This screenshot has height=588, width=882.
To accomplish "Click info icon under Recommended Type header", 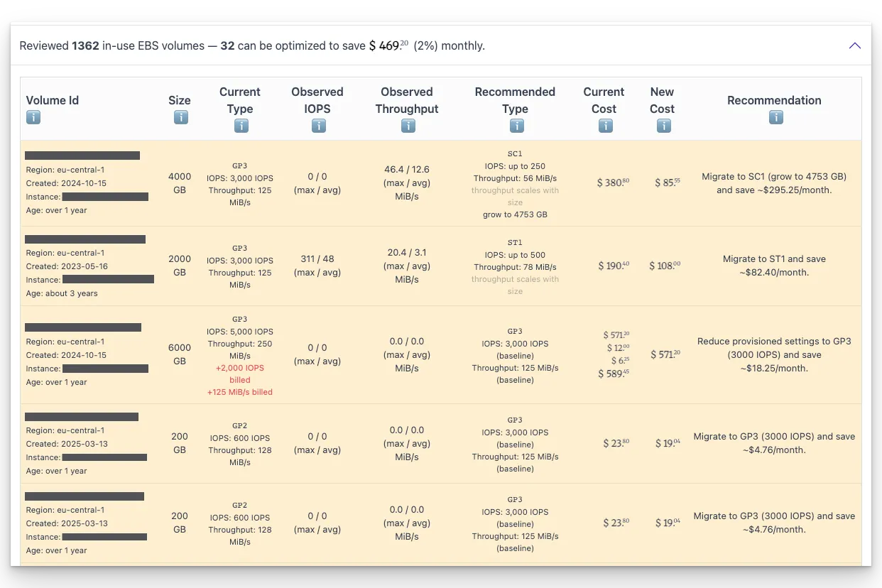I will tap(516, 126).
